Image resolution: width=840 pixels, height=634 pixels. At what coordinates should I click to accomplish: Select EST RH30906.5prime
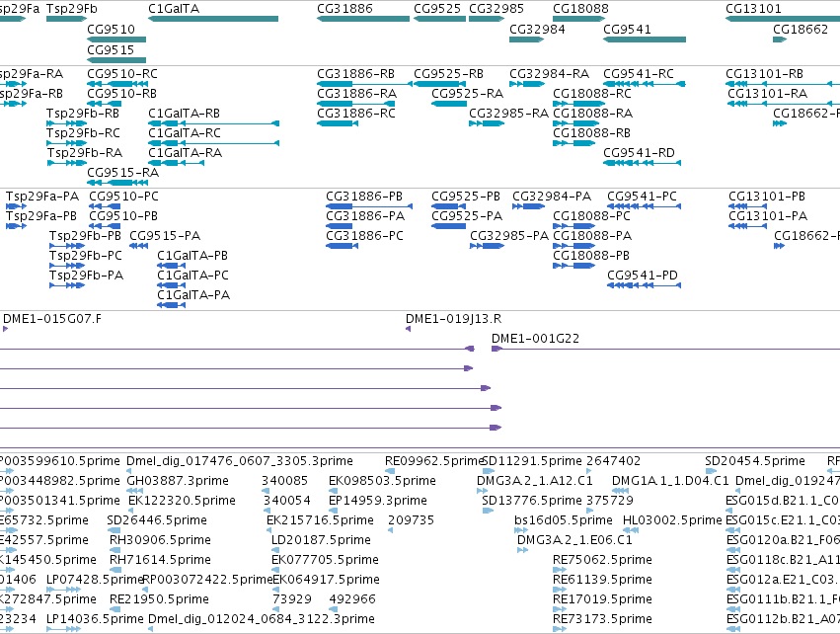pos(115,550)
